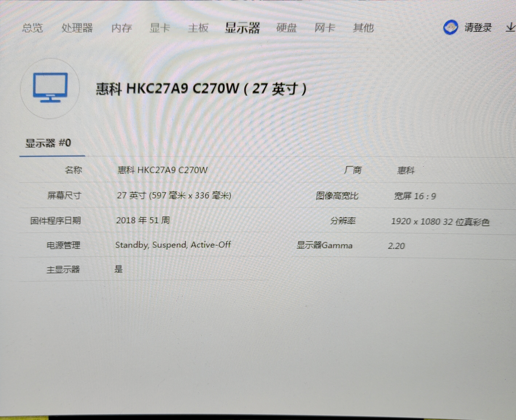The height and width of the screenshot is (420, 516).
Task: Switch to the 内存 tab
Action: click(x=122, y=28)
